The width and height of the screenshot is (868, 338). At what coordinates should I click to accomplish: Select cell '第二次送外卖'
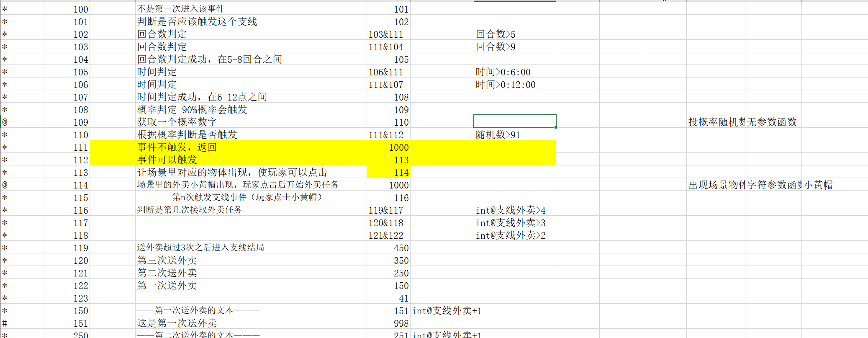pyautogui.click(x=251, y=272)
